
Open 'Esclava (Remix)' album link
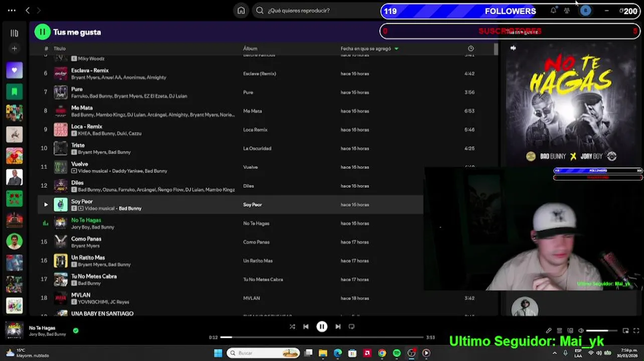pos(260,74)
